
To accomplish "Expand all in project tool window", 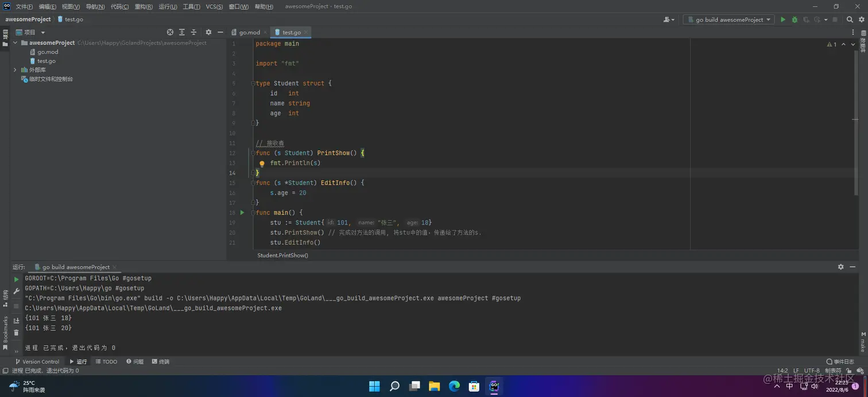I will 182,32.
